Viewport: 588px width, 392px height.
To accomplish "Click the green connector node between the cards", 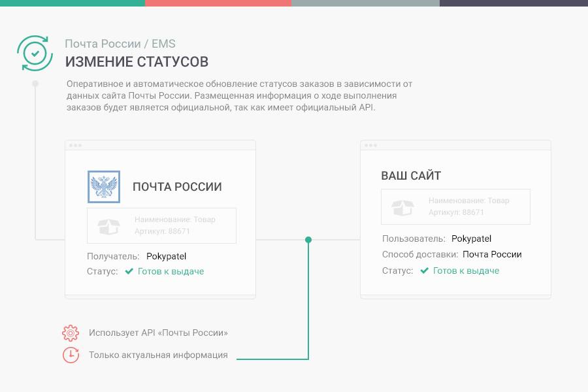I will [x=307, y=240].
